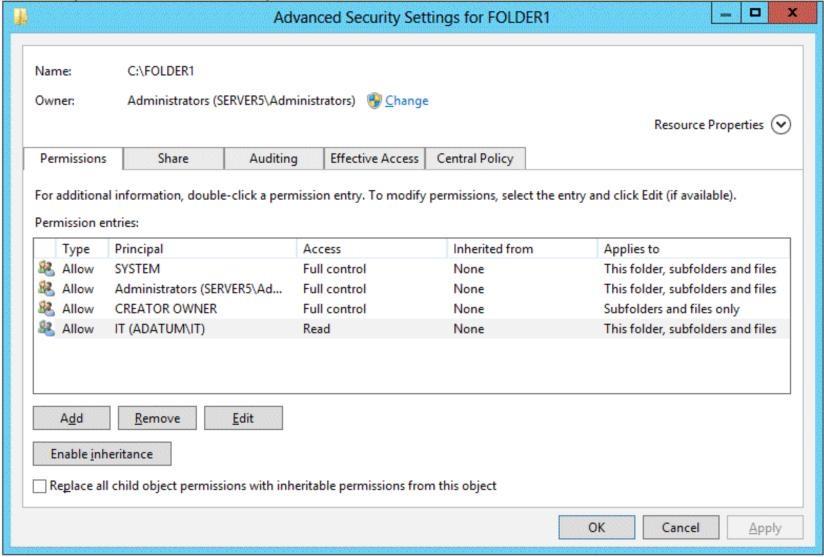This screenshot has width=824, height=557.
Task: Click the Add button
Action: click(71, 418)
